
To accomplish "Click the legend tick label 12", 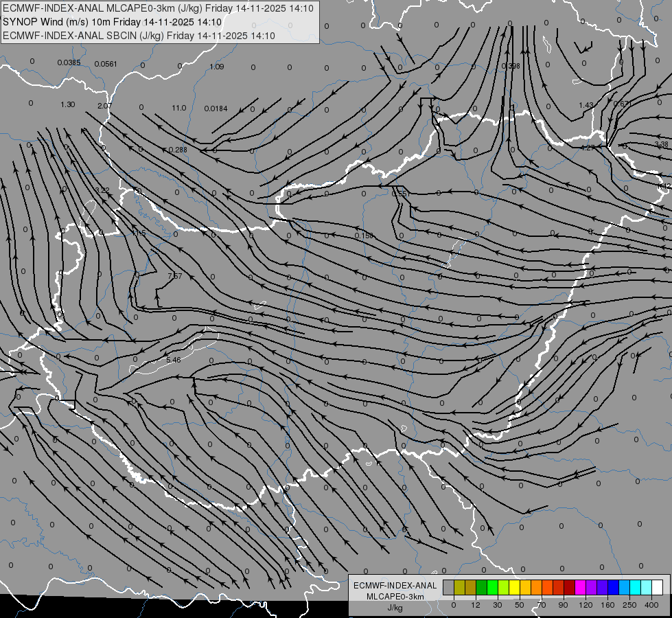I will tap(475, 605).
